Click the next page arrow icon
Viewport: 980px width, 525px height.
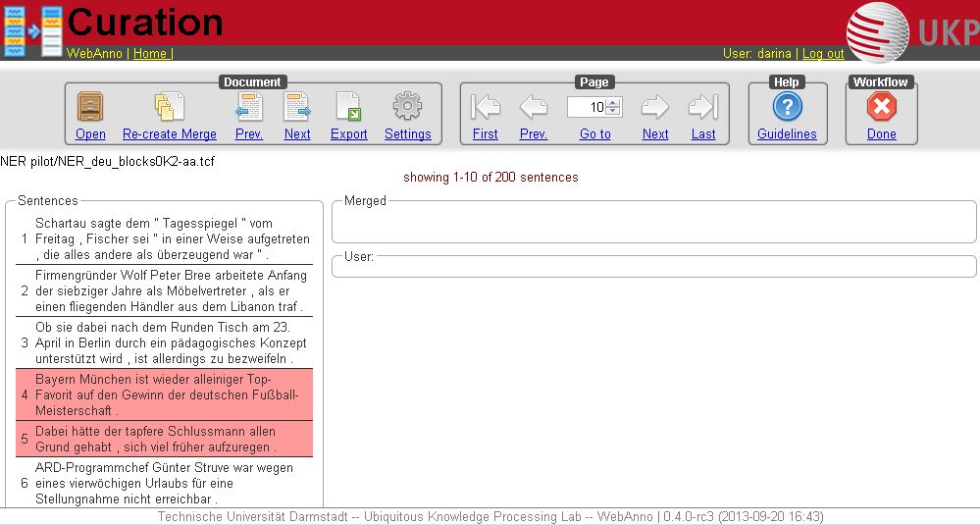tap(655, 107)
